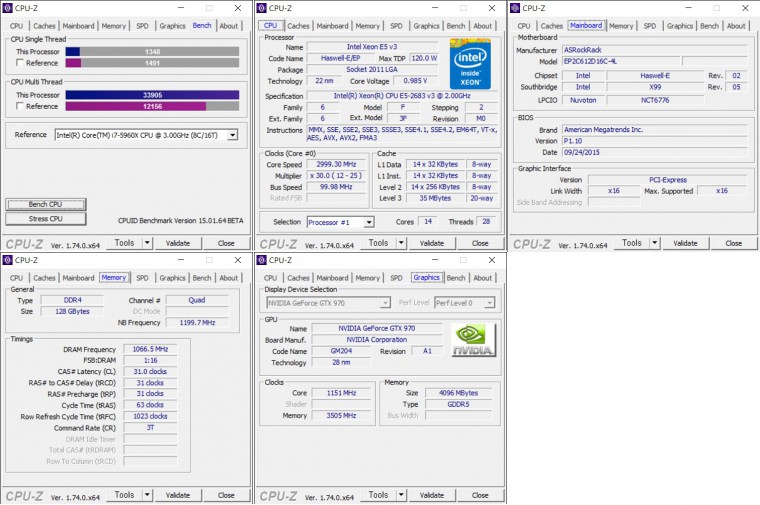The height and width of the screenshot is (505, 760).
Task: Click Validate button in Memory window
Action: pyautogui.click(x=178, y=495)
